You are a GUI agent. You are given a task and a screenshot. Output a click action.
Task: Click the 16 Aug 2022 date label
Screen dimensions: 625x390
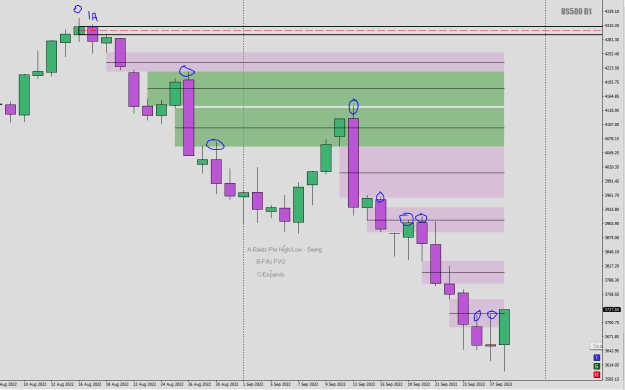click(90, 384)
